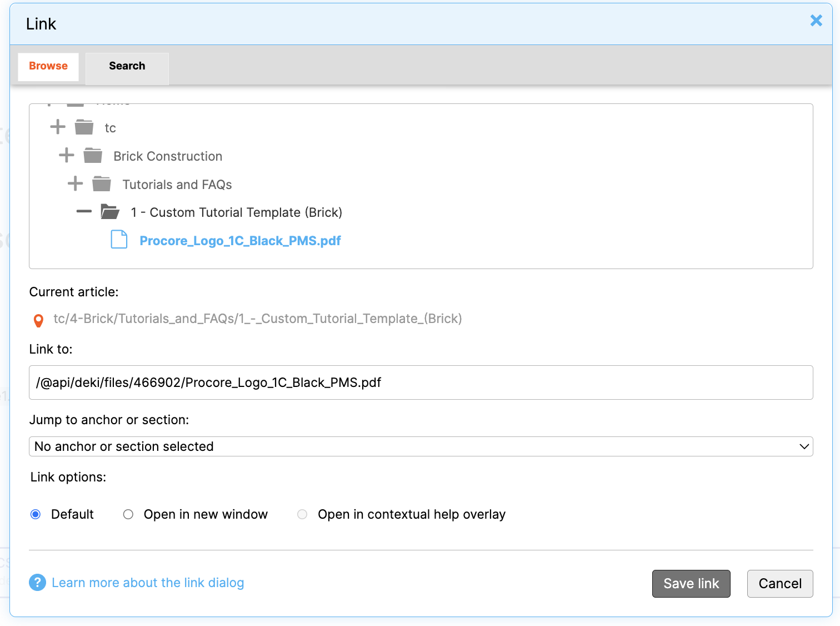The image size is (840, 626).
Task: Click the Brick Construction folder icon
Action: click(x=93, y=156)
